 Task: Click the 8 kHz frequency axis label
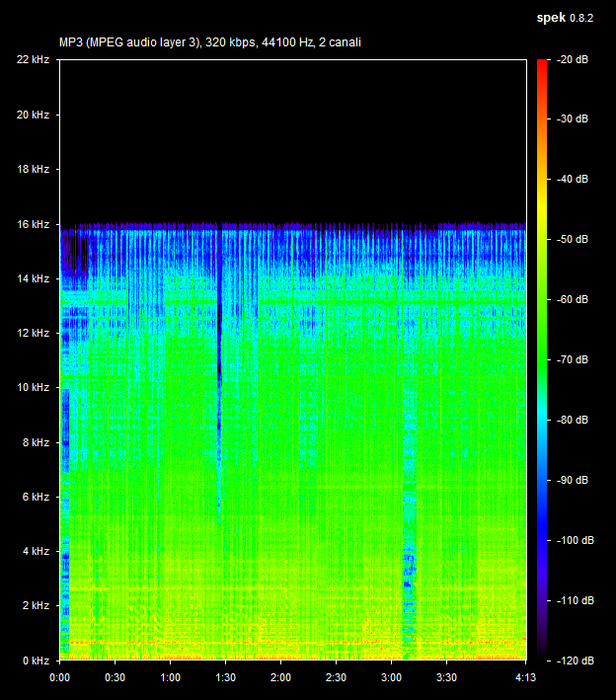[x=36, y=442]
